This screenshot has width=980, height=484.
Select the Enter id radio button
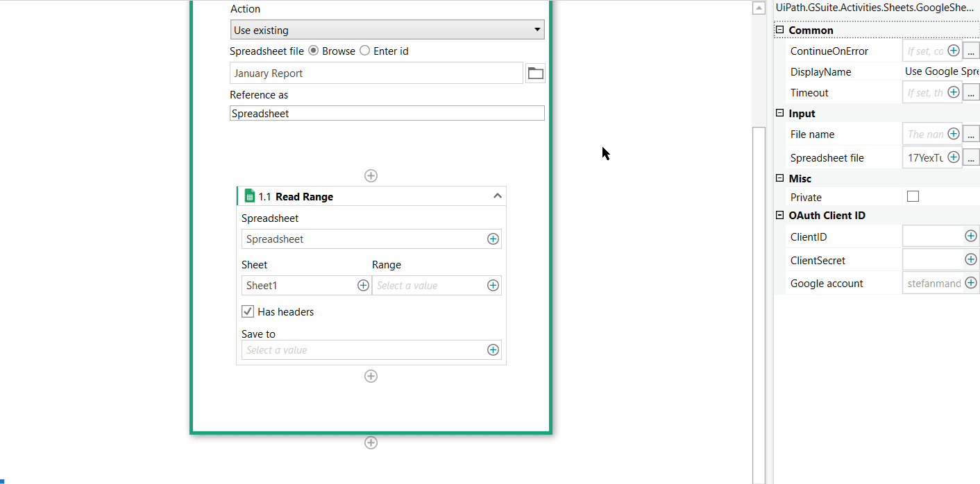click(365, 51)
